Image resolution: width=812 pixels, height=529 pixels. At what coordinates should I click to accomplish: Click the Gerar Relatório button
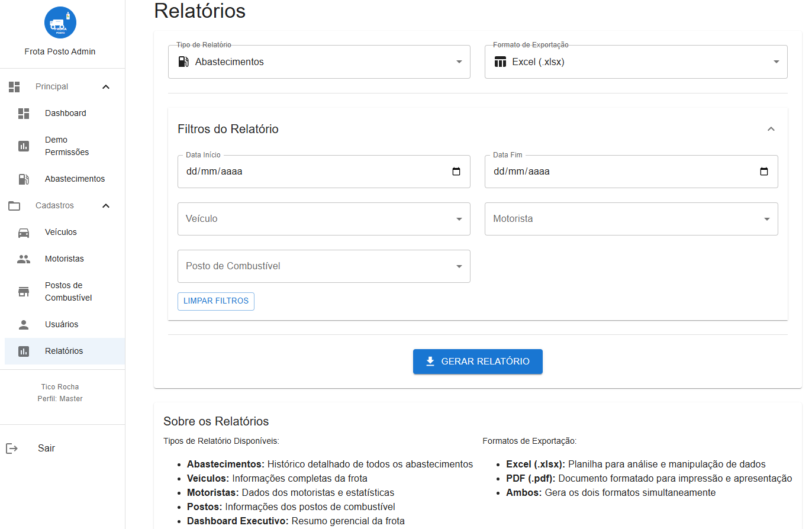[x=478, y=362]
